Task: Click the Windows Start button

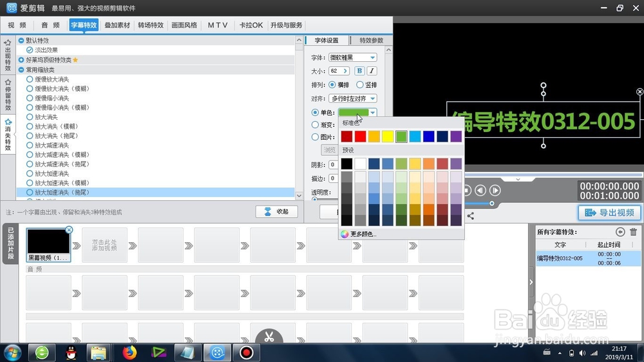Action: coord(12,352)
